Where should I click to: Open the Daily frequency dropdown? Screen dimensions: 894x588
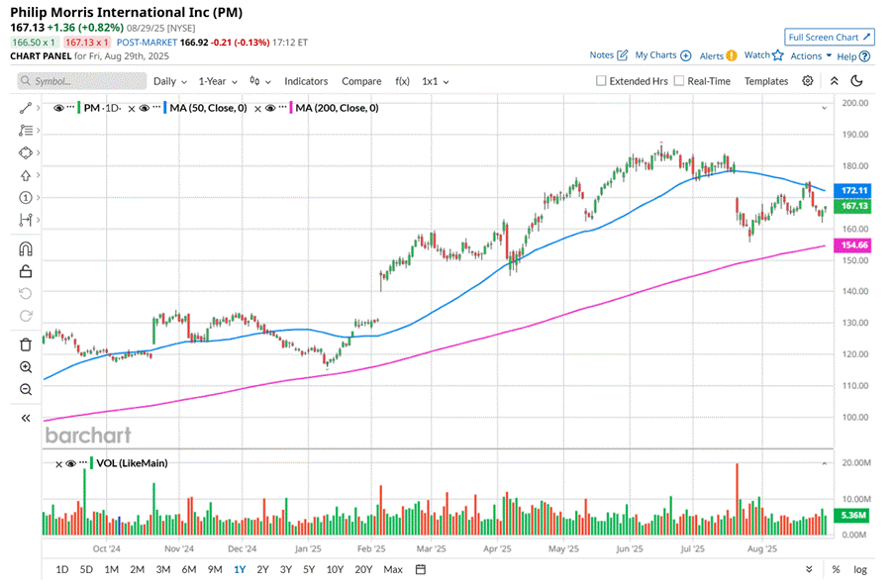pyautogui.click(x=170, y=81)
